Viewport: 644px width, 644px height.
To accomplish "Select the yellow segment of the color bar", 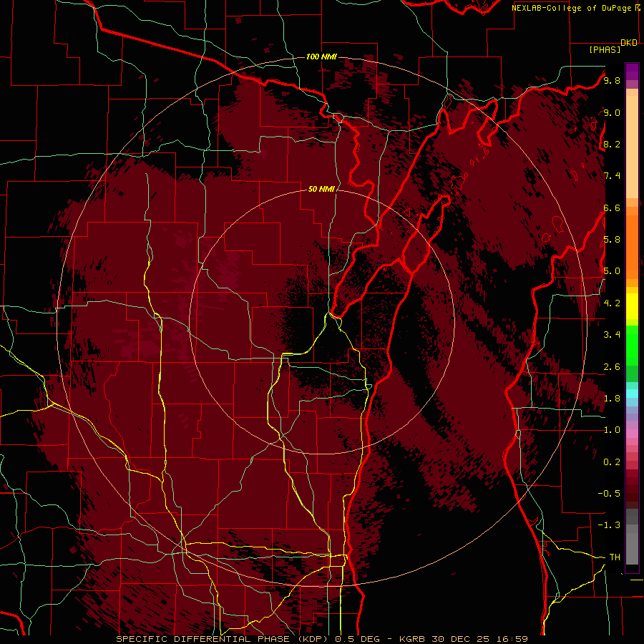I will tap(632, 306).
